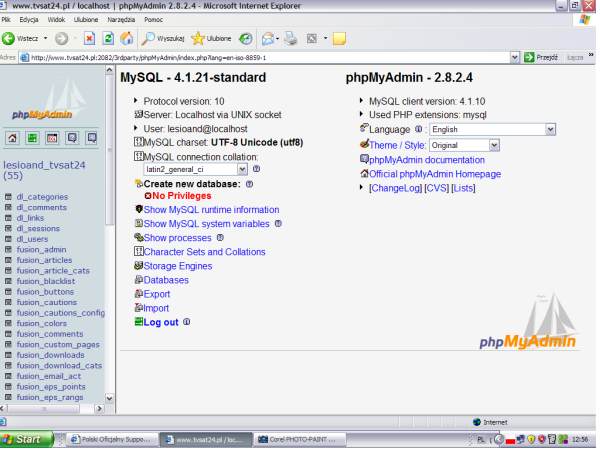Viewport: 600px width, 450px height.
Task: Open the SQL query window icon in sidebar
Action: pos(52,138)
